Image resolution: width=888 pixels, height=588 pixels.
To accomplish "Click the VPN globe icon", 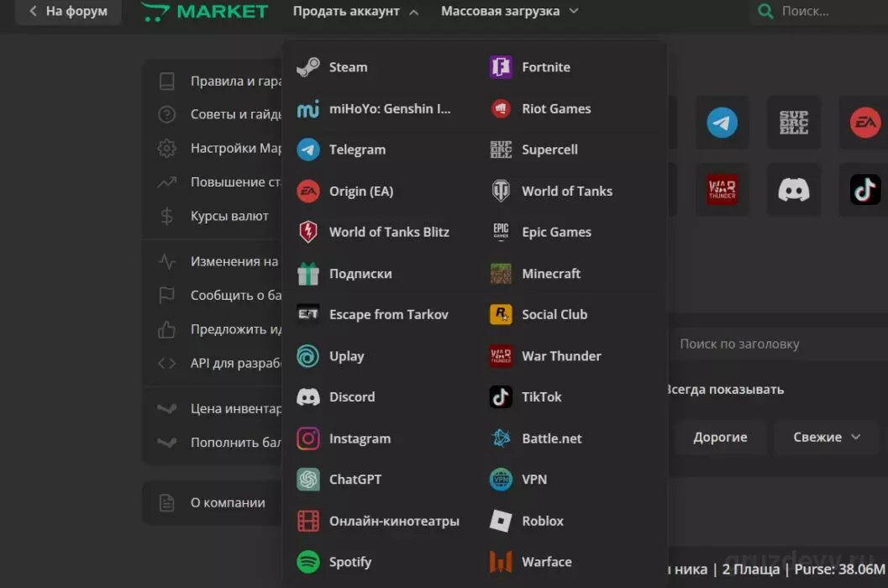I will click(501, 480).
